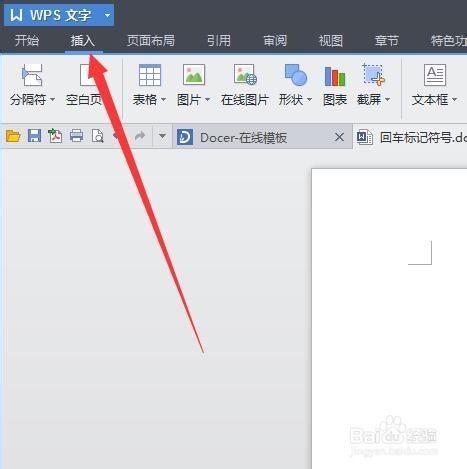Go to the 视图 tab

pyautogui.click(x=331, y=41)
